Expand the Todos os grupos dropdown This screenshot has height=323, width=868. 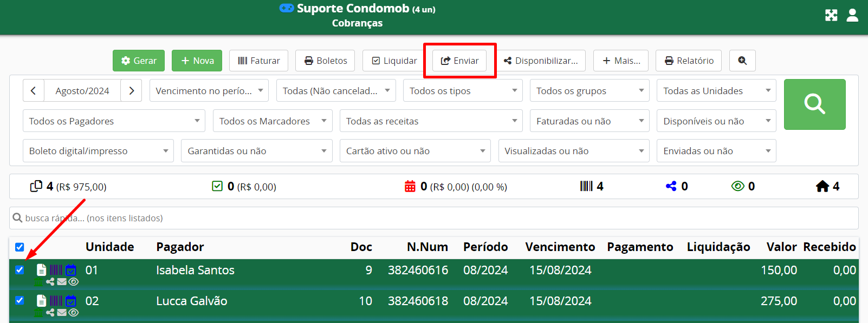590,91
